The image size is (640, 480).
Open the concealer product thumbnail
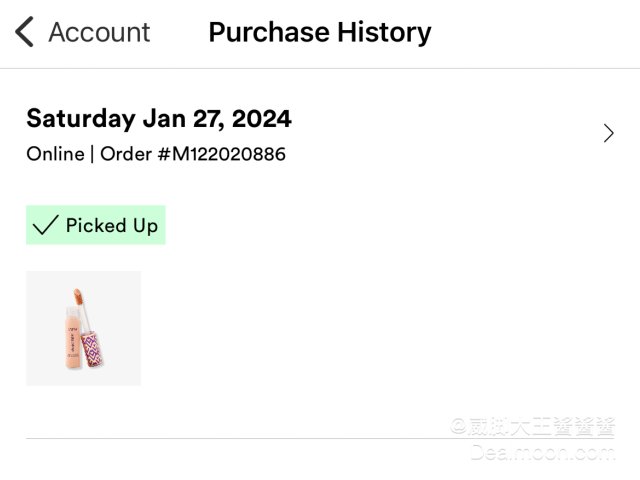83,328
